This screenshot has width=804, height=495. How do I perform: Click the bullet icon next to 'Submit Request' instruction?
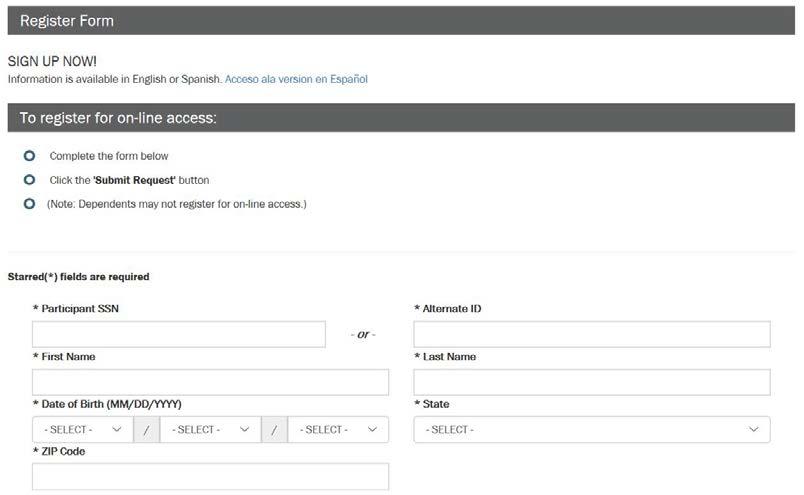coord(29,180)
